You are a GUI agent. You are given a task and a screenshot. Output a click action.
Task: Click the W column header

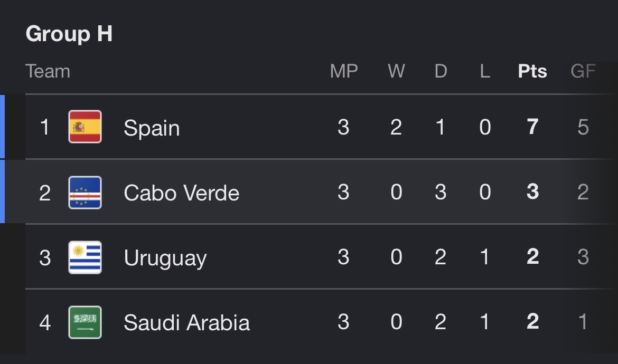[396, 71]
